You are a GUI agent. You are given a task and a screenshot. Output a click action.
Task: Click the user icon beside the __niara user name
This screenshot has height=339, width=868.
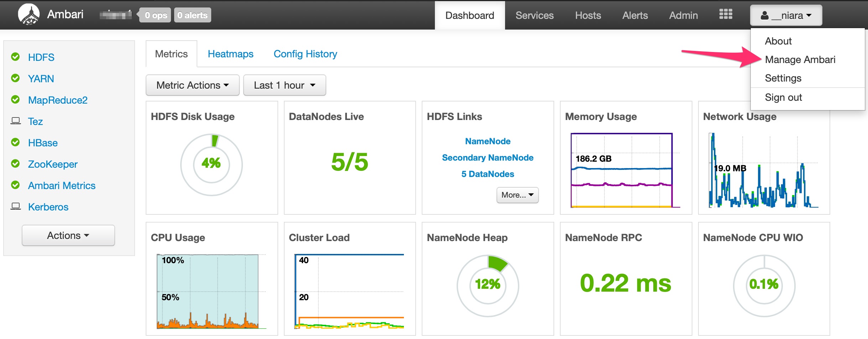coord(764,15)
